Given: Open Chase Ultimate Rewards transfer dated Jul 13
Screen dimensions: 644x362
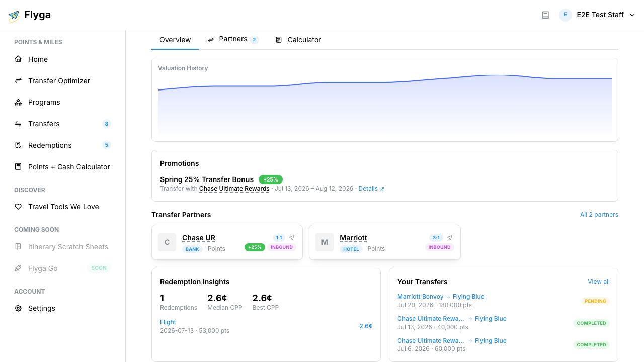Looking at the screenshot, I should 431,319.
